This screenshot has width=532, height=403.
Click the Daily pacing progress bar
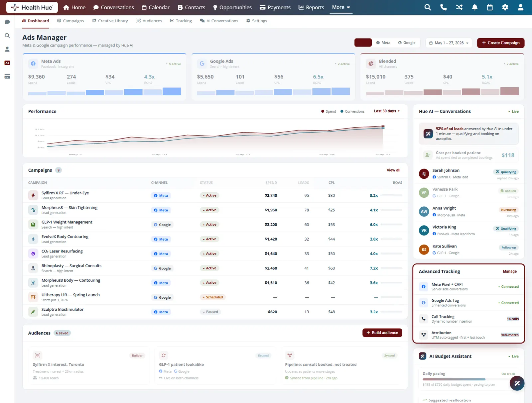click(469, 379)
